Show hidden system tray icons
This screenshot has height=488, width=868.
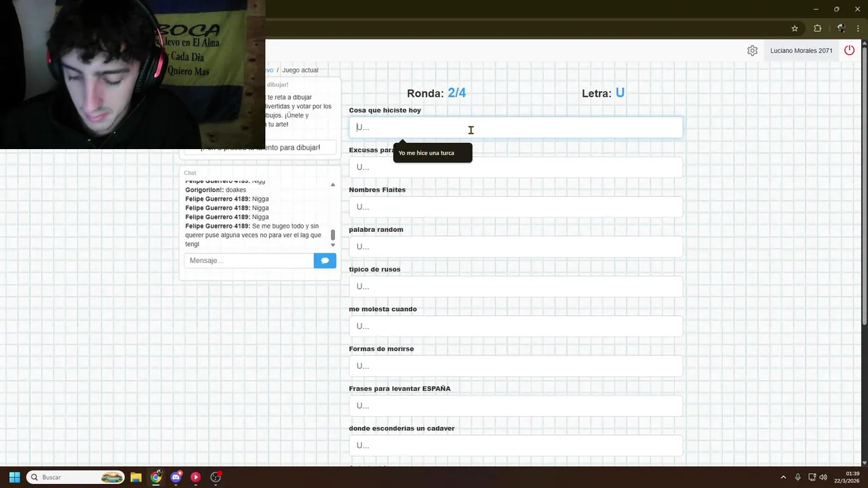(783, 477)
